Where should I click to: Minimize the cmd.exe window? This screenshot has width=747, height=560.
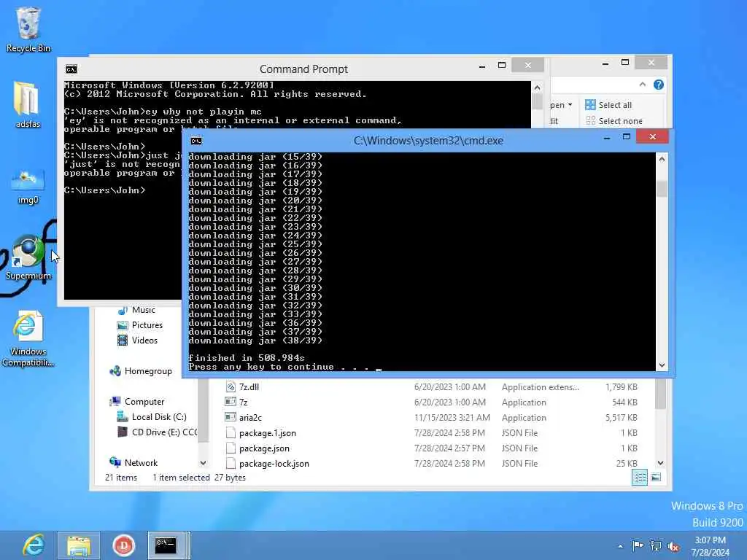607,138
